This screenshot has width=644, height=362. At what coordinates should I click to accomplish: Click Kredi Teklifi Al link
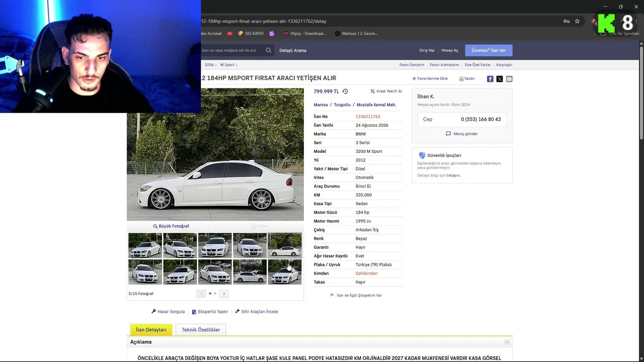tap(386, 92)
